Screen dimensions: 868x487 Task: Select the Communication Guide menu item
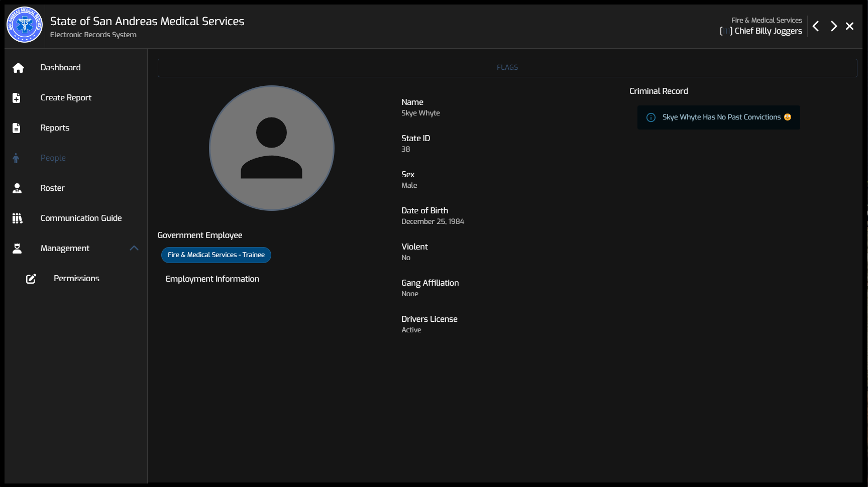(x=81, y=218)
